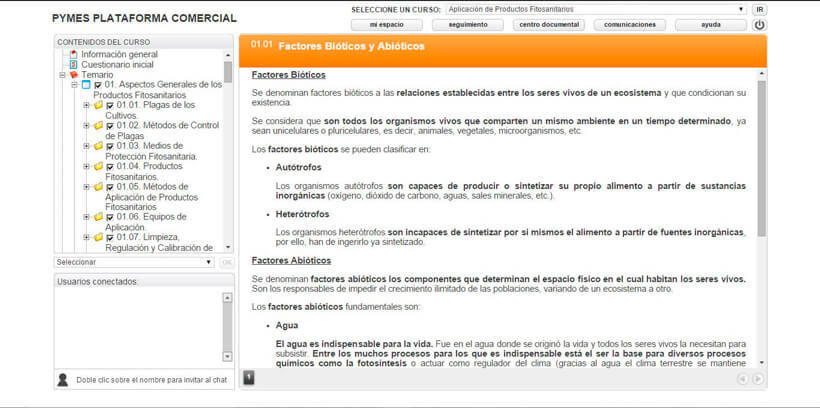820x408 pixels.
Task: Click the PYMES PLATAFORMA COMERCIAL title
Action: 144,18
